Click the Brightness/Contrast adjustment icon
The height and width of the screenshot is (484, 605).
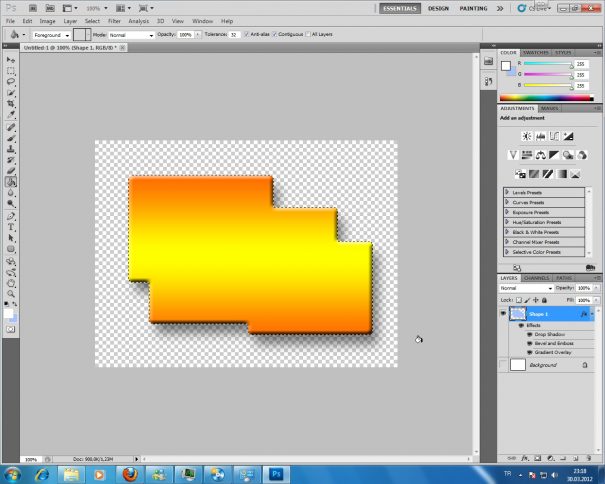[527, 136]
